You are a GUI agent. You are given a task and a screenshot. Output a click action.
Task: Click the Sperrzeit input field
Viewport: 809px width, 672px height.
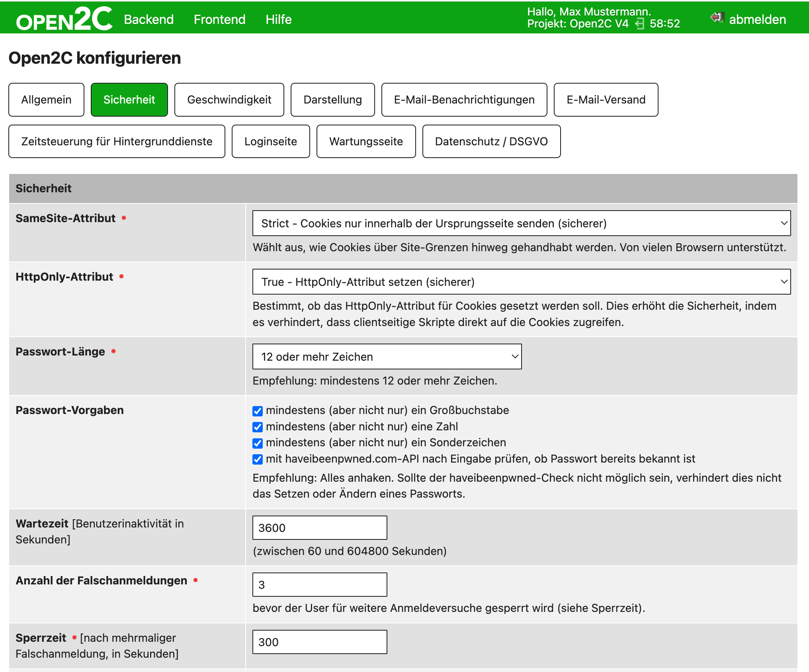tap(320, 642)
